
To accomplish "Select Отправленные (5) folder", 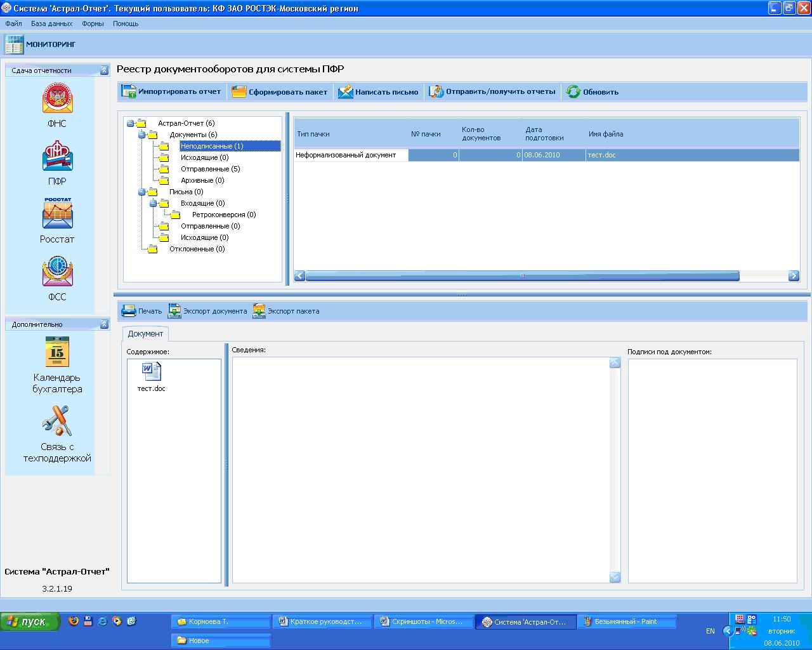I will click(x=210, y=169).
